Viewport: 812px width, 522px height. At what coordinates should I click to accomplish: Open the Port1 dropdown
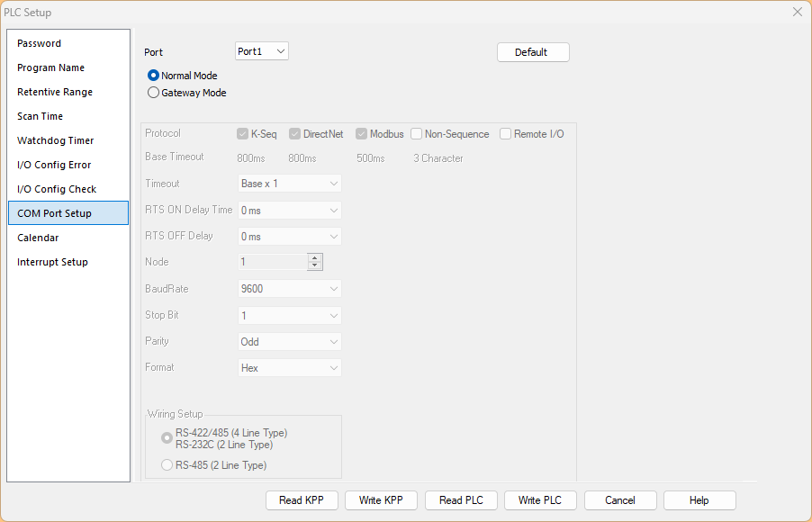[262, 51]
